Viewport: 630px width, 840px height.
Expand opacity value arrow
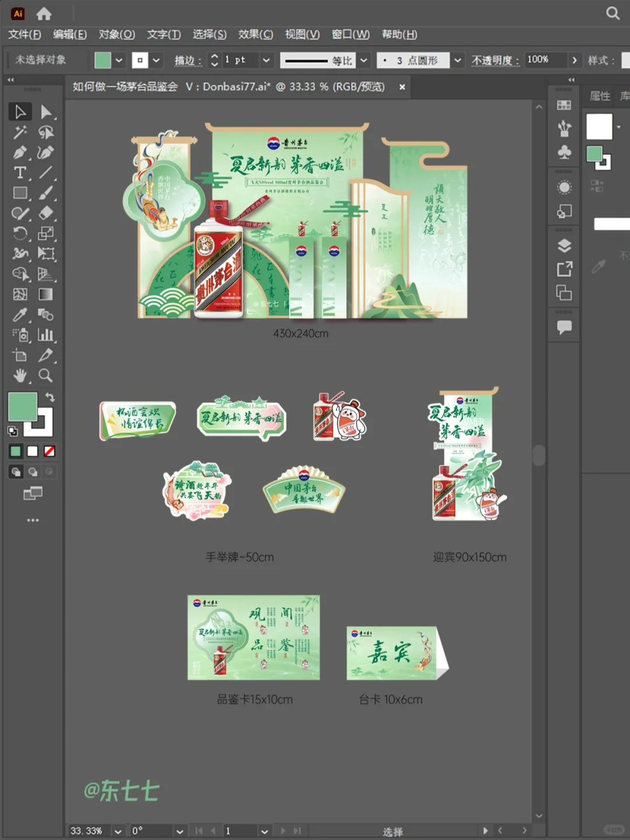point(575,60)
